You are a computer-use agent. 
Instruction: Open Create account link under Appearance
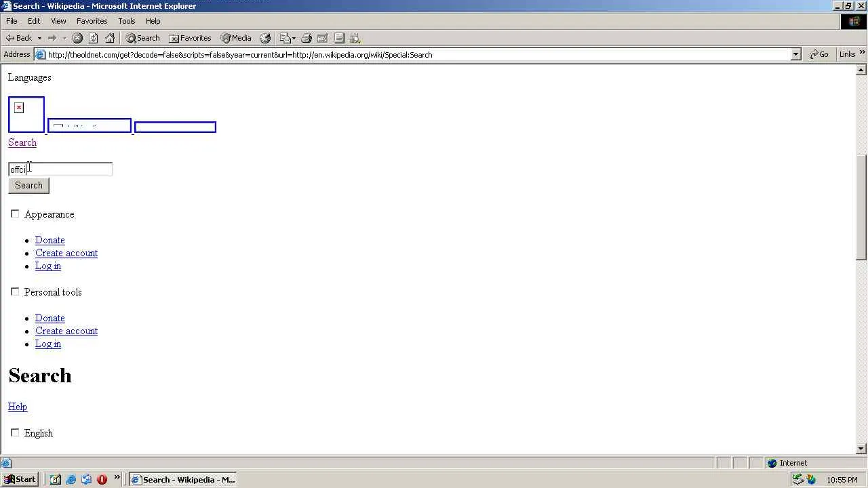pyautogui.click(x=66, y=253)
